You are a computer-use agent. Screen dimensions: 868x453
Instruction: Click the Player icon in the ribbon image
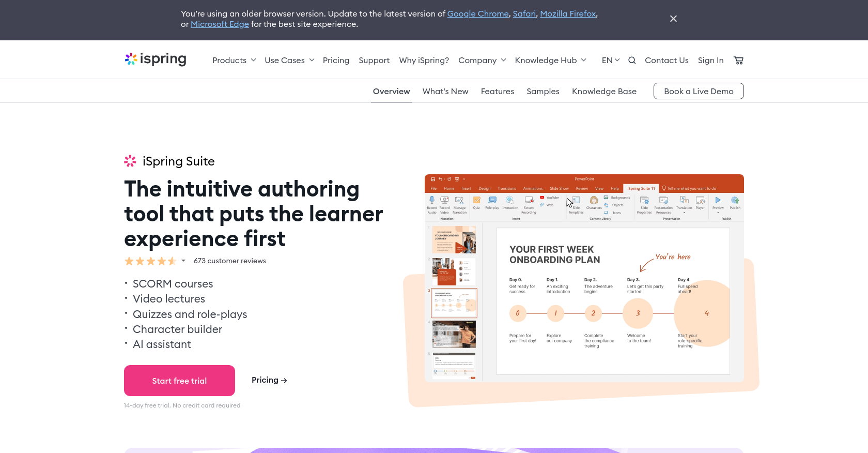(700, 200)
